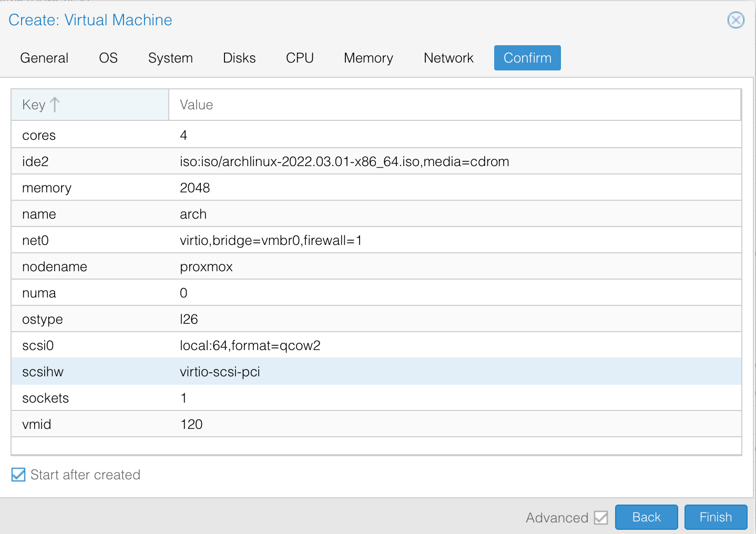Select the ostype row
The width and height of the screenshot is (756, 534).
376,319
